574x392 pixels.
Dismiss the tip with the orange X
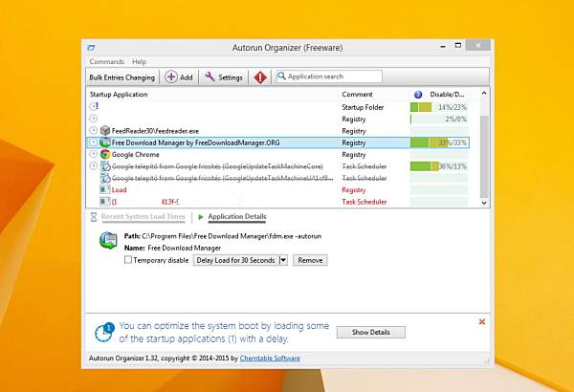click(482, 321)
